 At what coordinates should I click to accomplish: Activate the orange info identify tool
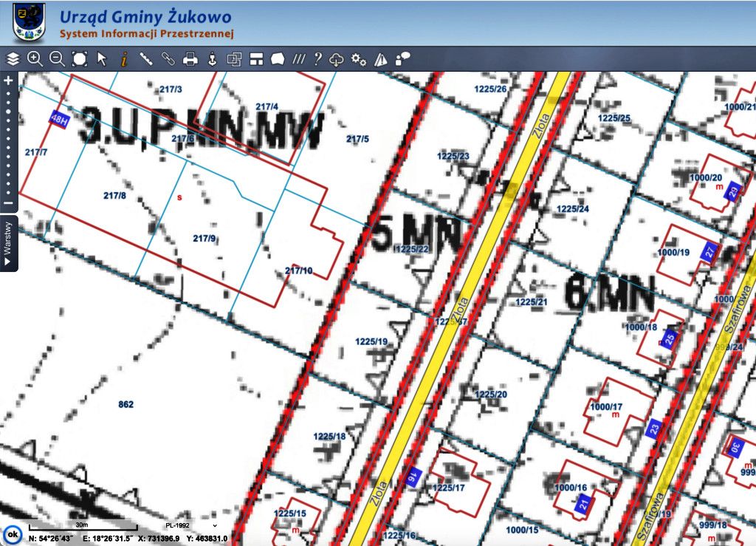pyautogui.click(x=124, y=59)
